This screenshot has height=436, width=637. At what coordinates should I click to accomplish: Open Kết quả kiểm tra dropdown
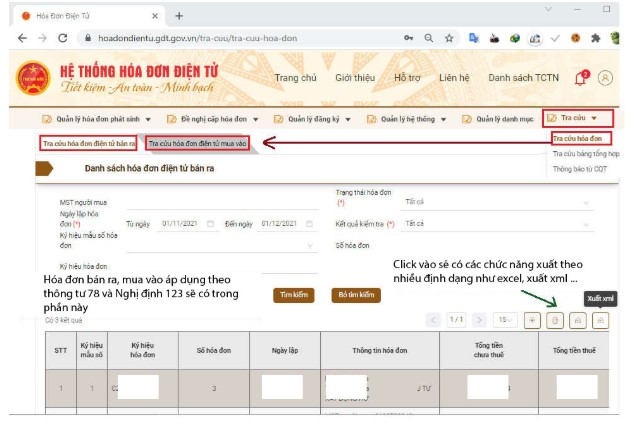pyautogui.click(x=497, y=224)
